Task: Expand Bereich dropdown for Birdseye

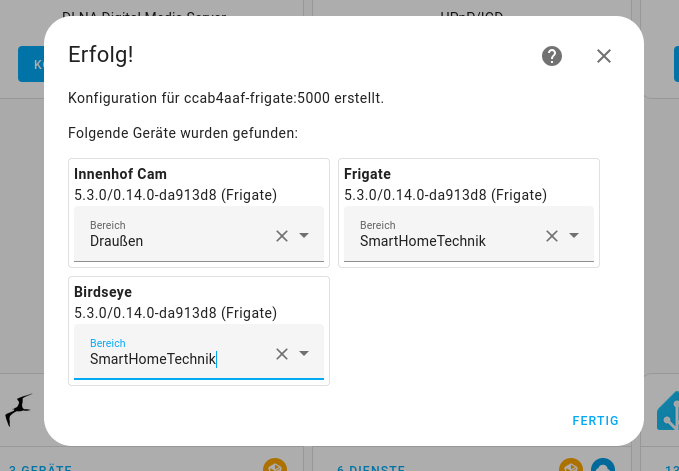Action: pos(305,354)
